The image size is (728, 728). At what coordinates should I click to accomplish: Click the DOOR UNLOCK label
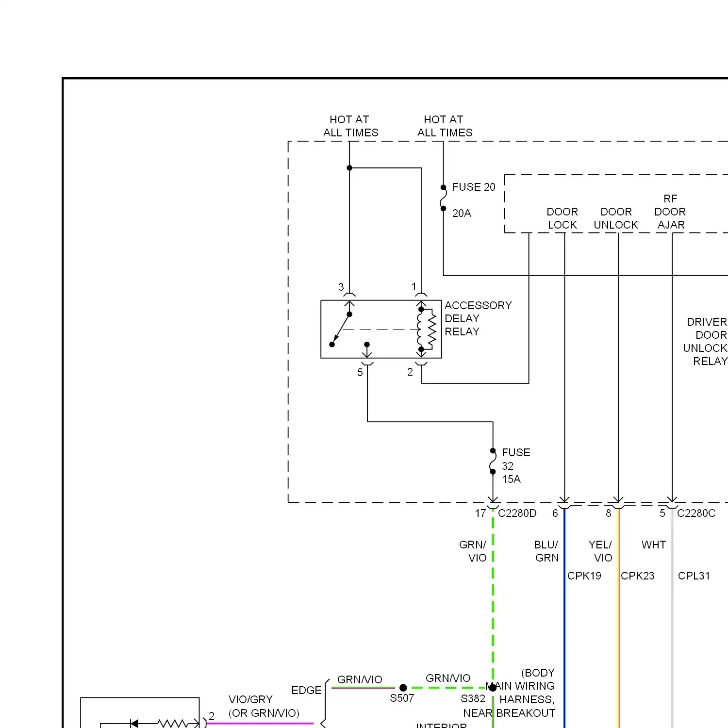[x=616, y=218]
